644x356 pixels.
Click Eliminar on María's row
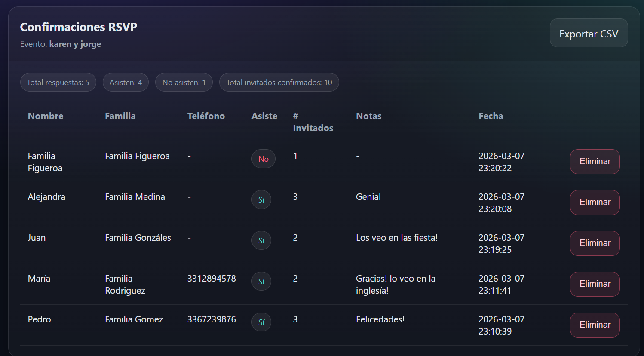point(595,284)
